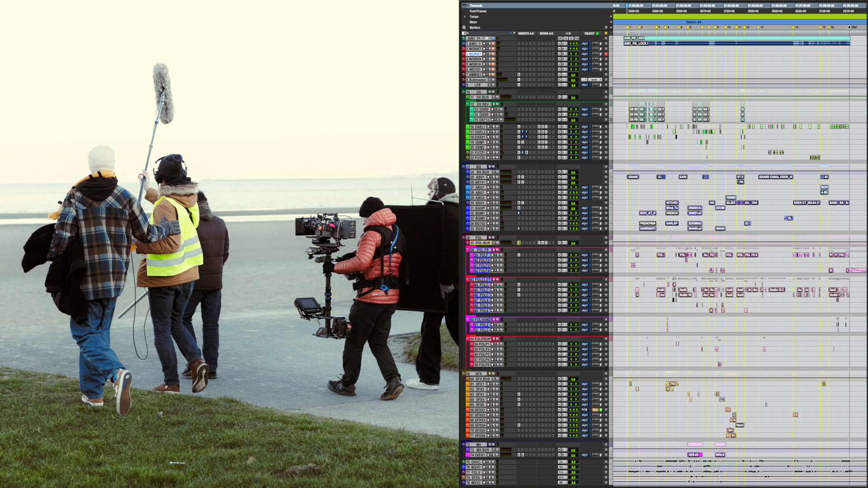Mute the 8 Submaster track
Screen dimensions: 868x488
tap(493, 80)
